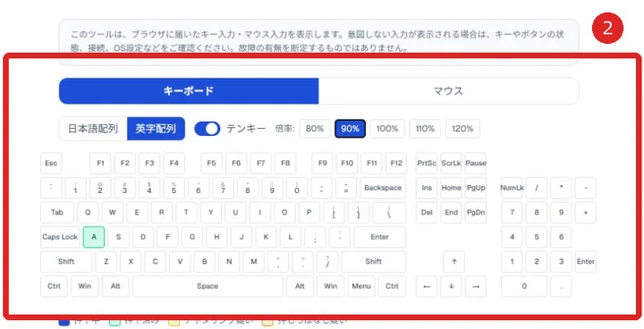644x329 pixels.
Task: Click the L key
Action: (291, 237)
